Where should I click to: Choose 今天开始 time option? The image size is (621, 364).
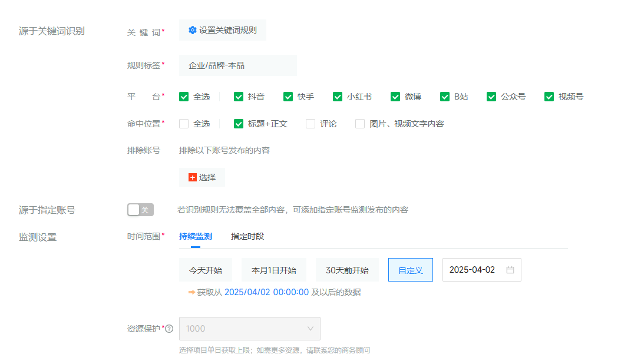click(206, 270)
